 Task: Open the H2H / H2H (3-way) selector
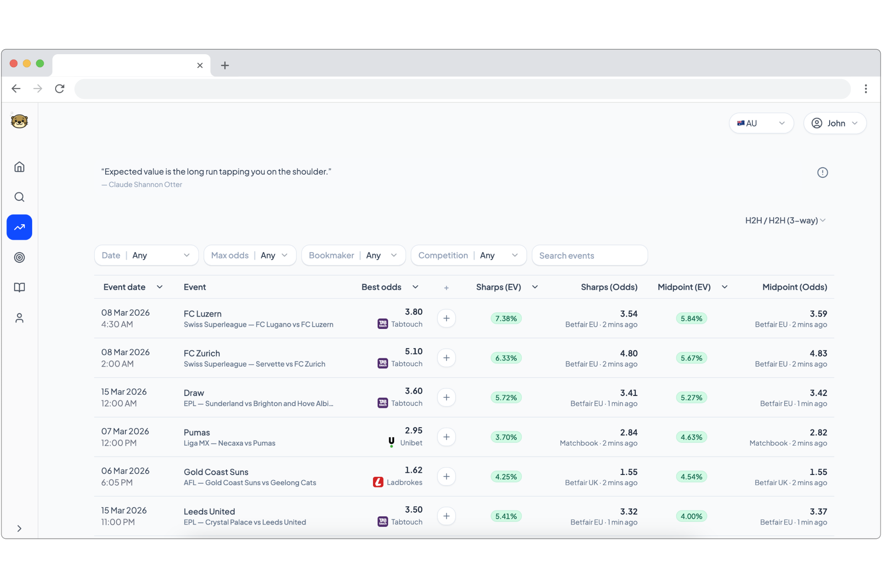click(784, 220)
